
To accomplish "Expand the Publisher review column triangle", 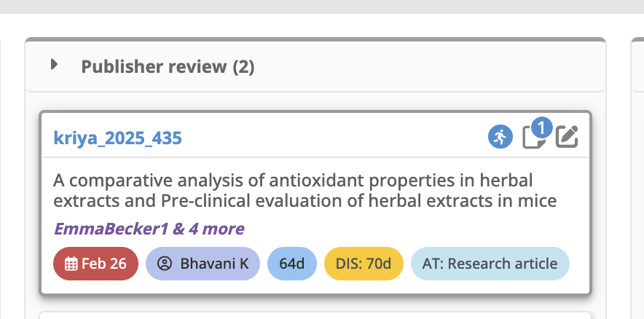I will (x=54, y=65).
